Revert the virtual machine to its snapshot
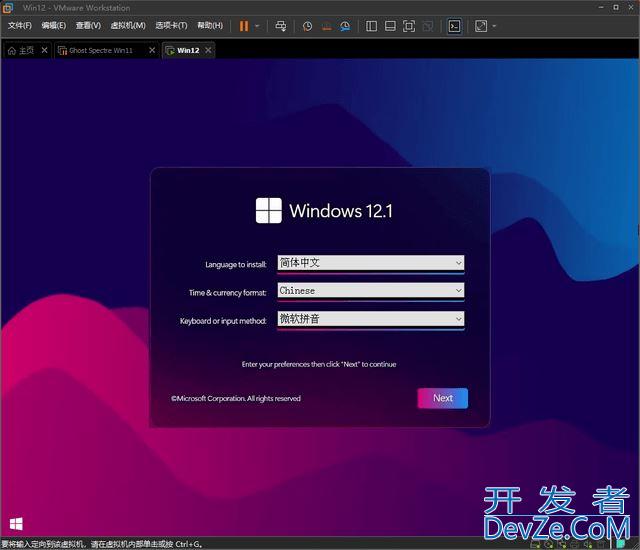This screenshot has height=550, width=640. click(327, 26)
